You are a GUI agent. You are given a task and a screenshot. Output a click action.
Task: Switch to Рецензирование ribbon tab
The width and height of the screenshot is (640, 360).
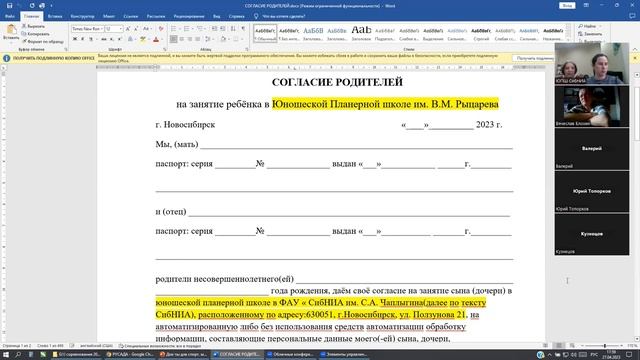point(189,16)
